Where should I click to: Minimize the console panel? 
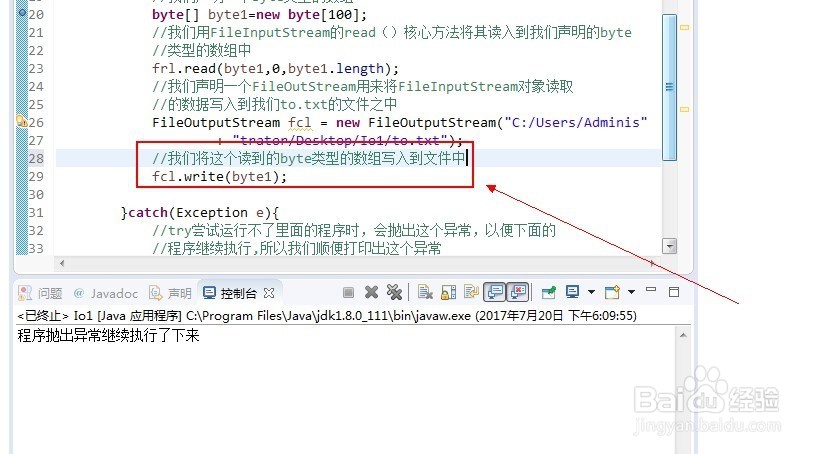tap(651, 290)
